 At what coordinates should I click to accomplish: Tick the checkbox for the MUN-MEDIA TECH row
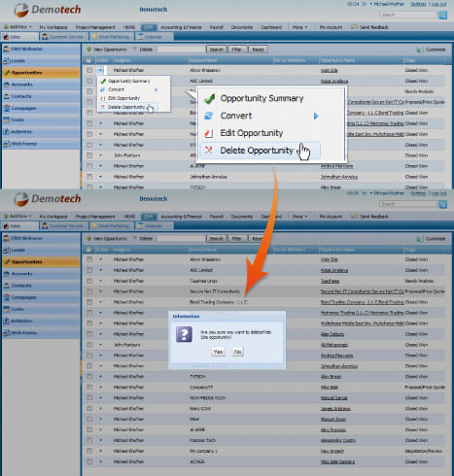(89, 397)
